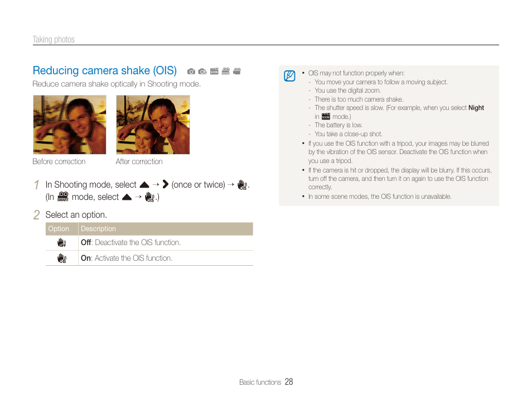
Task: Click the tripod warning bullet text
Action: coord(398,152)
